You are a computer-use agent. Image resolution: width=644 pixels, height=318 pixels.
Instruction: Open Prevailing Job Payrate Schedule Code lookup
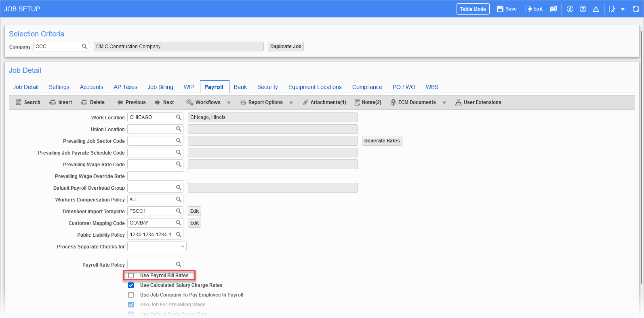(x=179, y=153)
